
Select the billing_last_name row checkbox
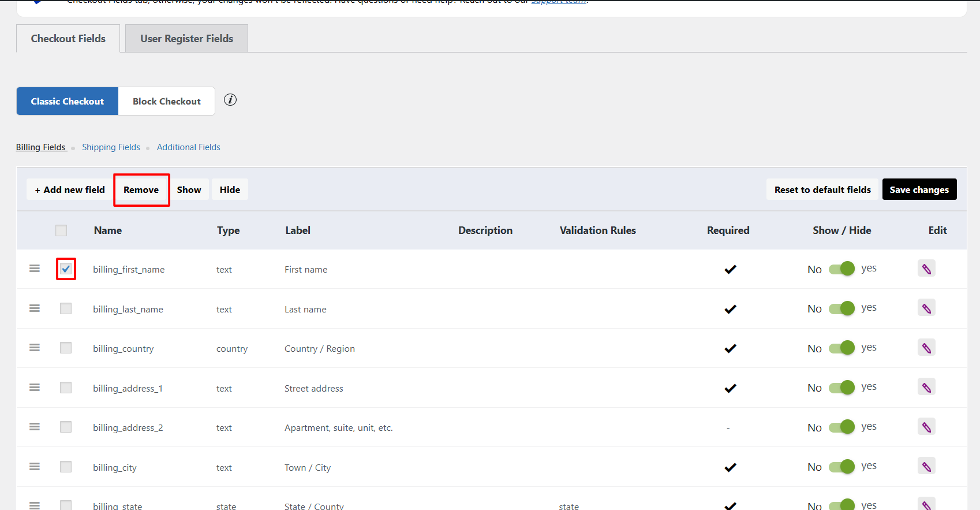[x=66, y=308]
